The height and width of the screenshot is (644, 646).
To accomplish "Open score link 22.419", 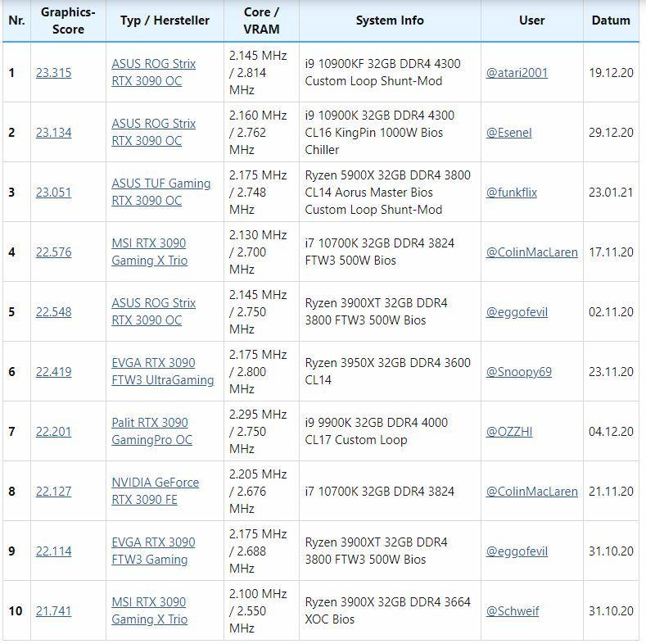I will 53,372.
